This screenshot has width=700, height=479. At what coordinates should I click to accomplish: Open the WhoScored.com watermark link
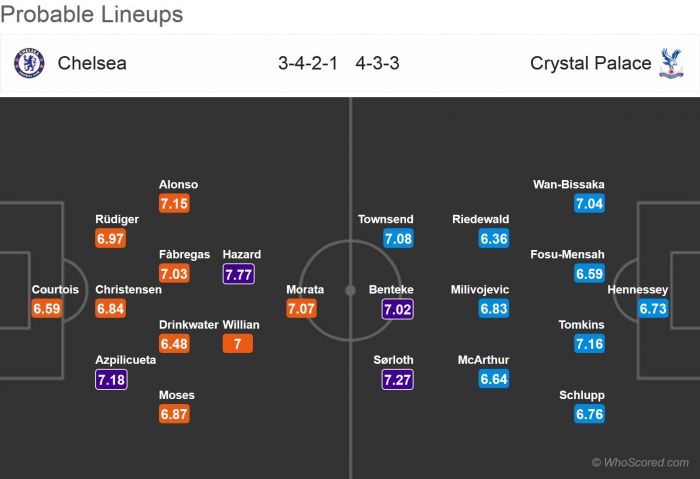(x=640, y=462)
